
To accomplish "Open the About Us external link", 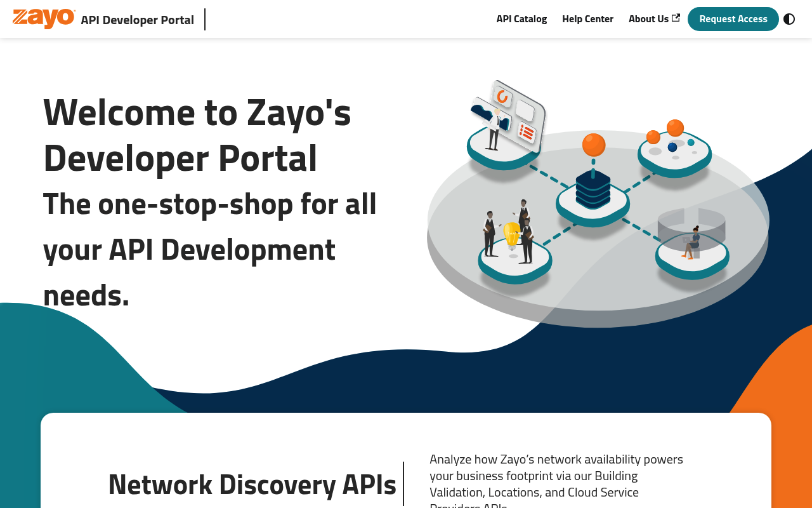I will 654,19.
